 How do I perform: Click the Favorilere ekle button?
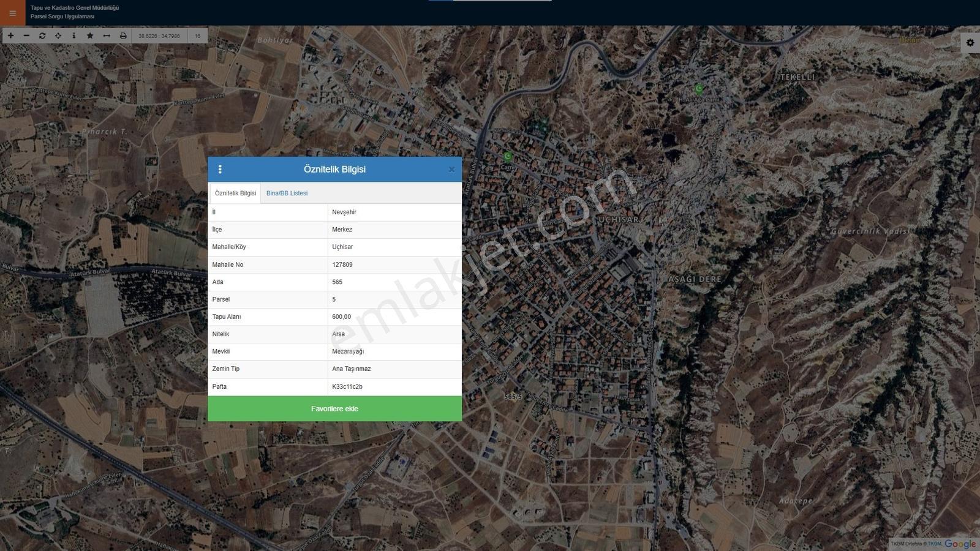point(334,408)
